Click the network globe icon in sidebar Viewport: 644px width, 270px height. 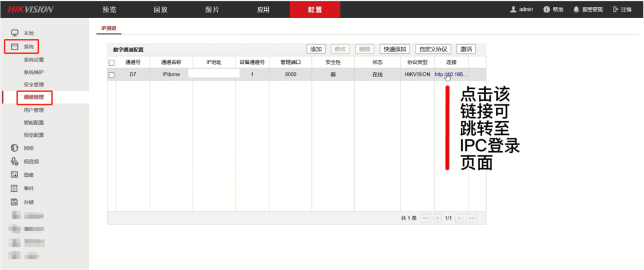click(x=15, y=148)
